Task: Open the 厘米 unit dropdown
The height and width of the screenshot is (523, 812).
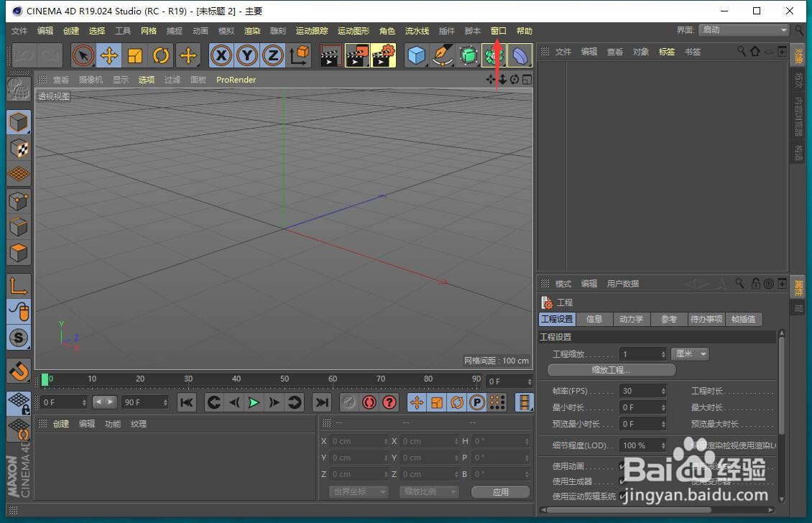Action: click(x=690, y=353)
